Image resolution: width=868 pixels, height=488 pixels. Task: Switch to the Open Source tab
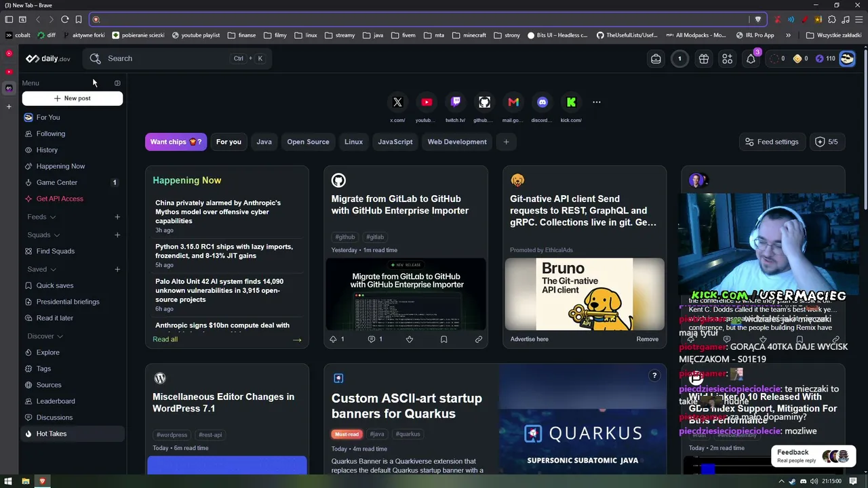(308, 142)
